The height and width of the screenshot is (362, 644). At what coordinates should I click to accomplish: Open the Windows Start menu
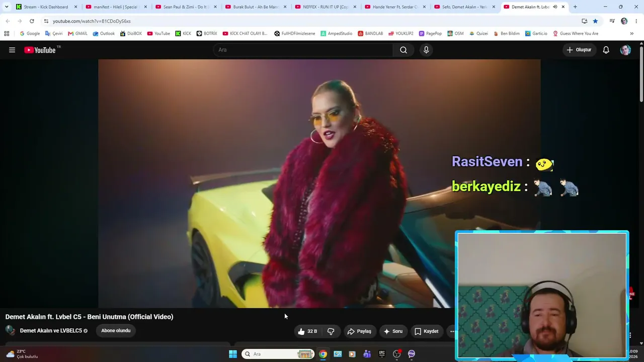click(x=233, y=354)
